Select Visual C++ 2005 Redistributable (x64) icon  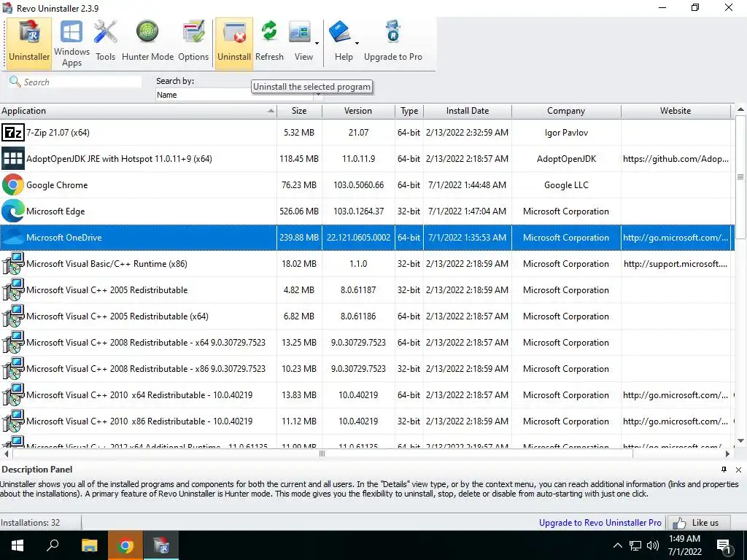(x=13, y=316)
